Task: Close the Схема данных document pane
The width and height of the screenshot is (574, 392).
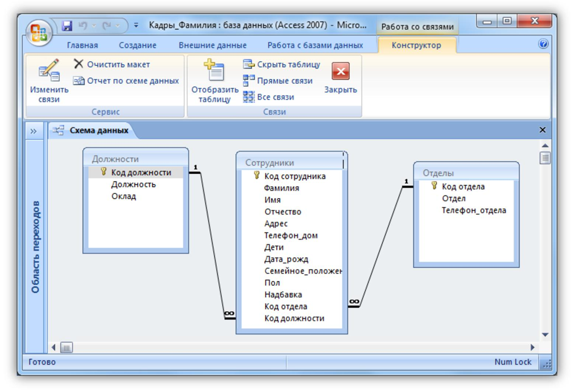Action: pyautogui.click(x=543, y=130)
